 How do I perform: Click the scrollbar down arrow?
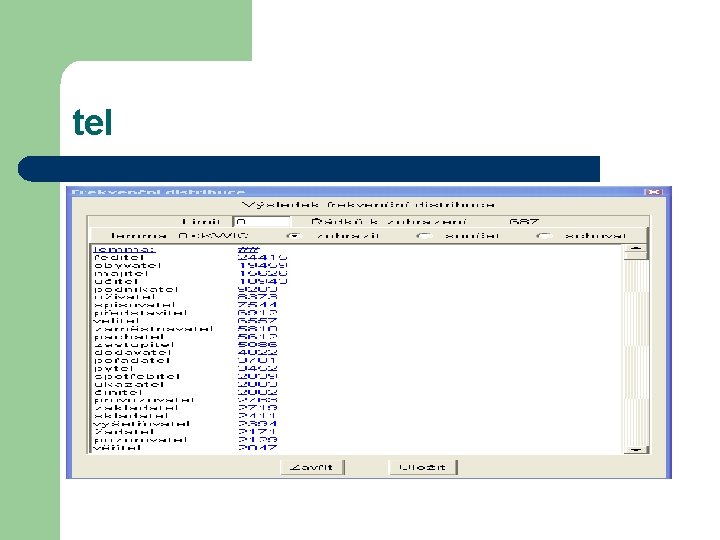(636, 450)
